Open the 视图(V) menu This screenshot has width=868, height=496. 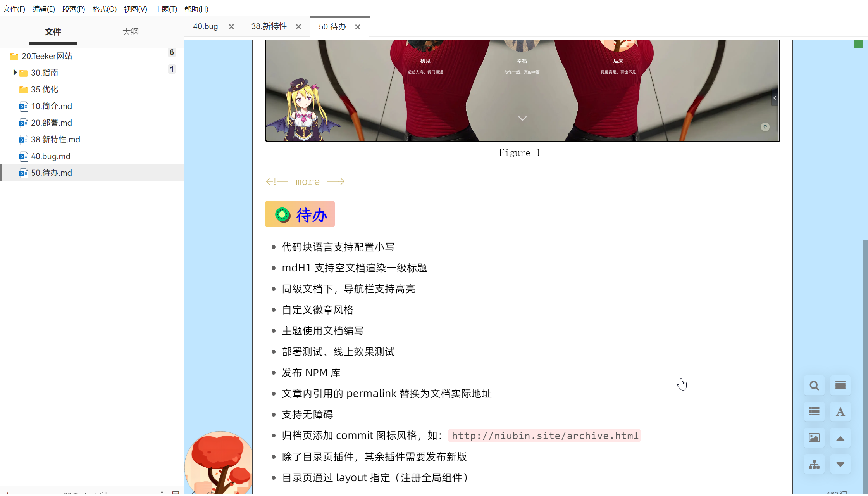click(x=135, y=9)
